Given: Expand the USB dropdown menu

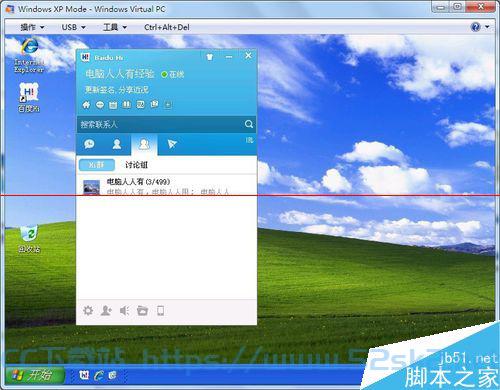Looking at the screenshot, I should 74,27.
